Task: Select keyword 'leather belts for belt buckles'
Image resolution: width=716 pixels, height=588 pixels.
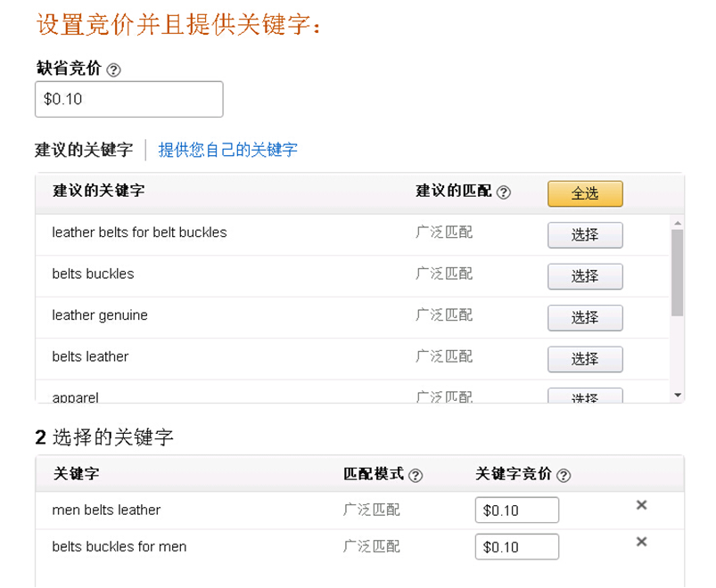Action: pyautogui.click(x=585, y=235)
